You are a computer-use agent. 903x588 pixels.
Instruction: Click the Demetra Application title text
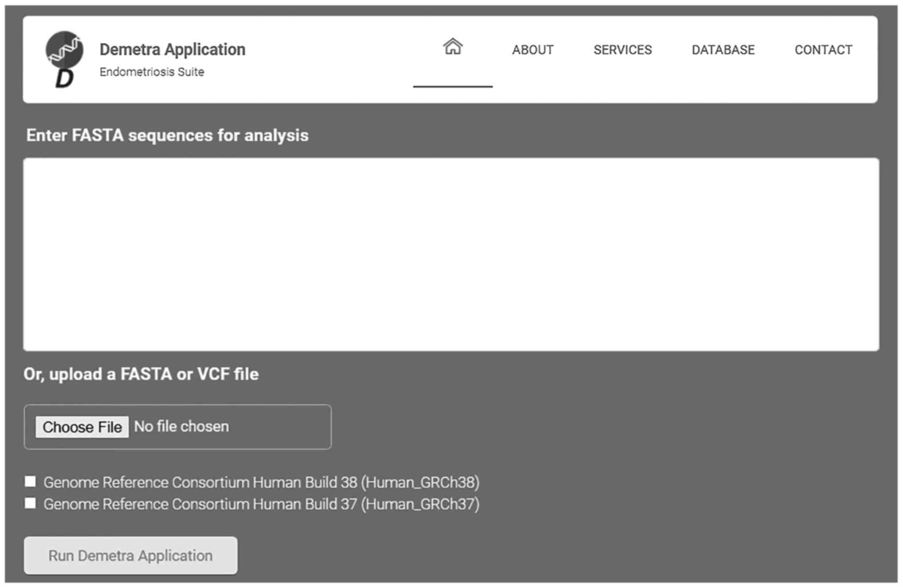tap(172, 49)
